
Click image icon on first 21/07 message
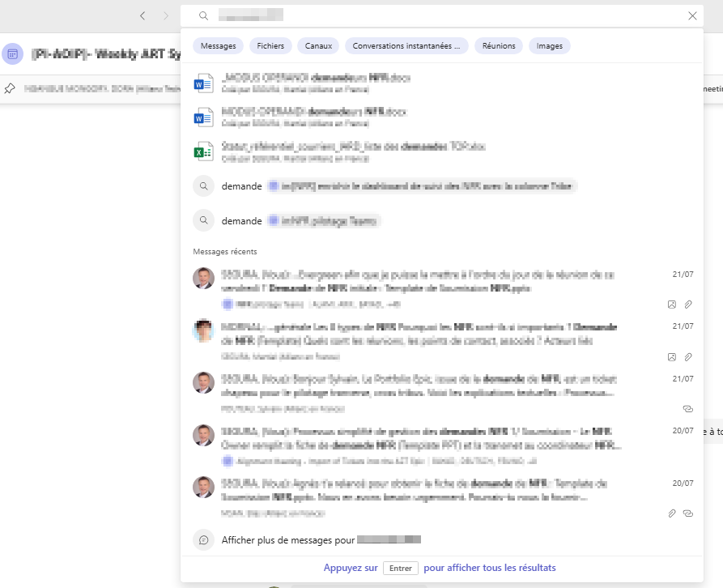tap(672, 305)
